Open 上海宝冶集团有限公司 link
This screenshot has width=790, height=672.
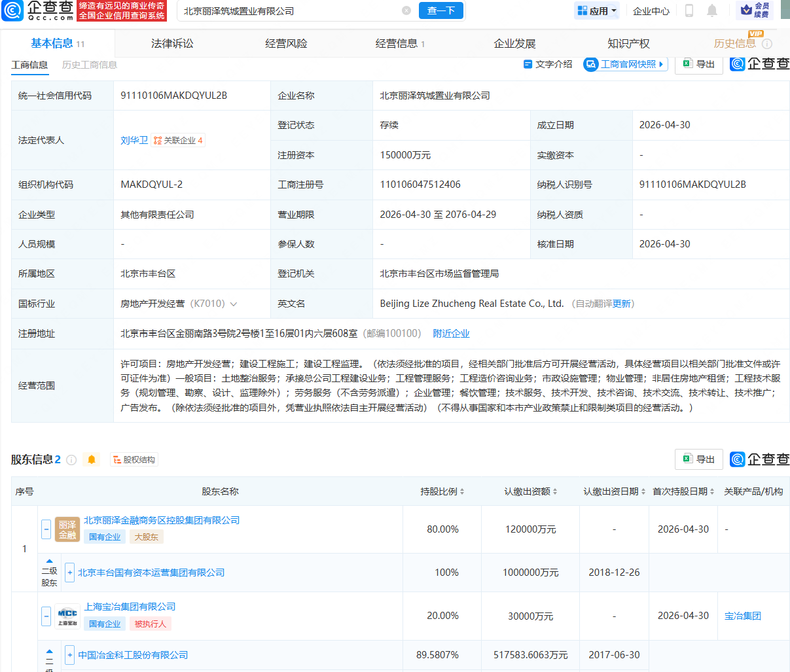tap(130, 607)
